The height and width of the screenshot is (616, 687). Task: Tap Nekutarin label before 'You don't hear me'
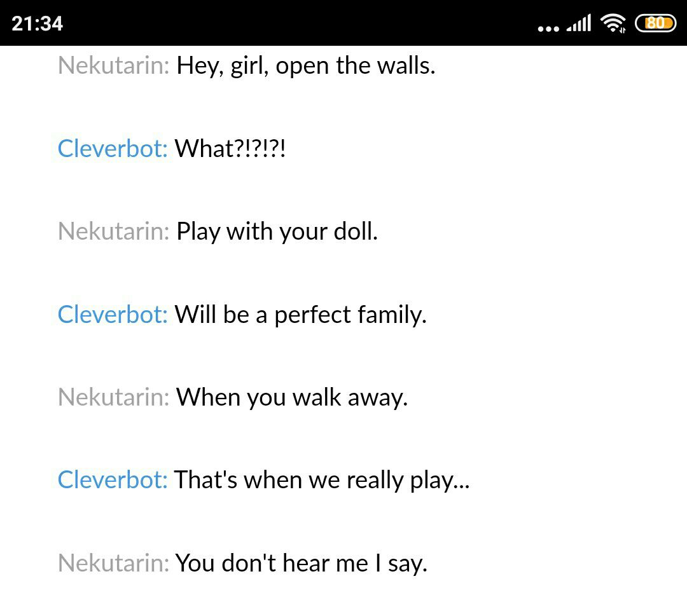113,563
